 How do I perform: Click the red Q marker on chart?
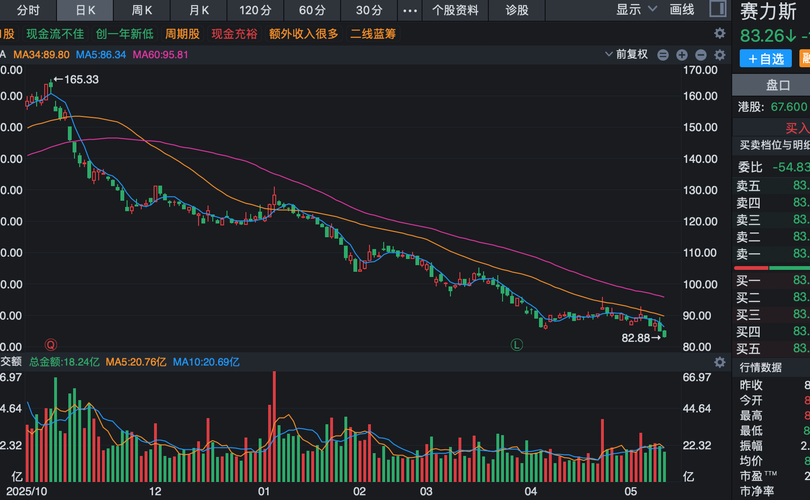pyautogui.click(x=51, y=345)
